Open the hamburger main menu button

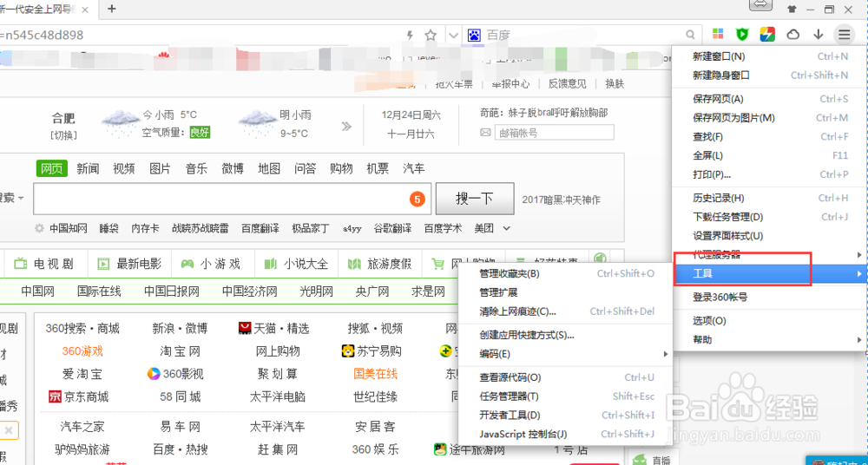tap(844, 35)
